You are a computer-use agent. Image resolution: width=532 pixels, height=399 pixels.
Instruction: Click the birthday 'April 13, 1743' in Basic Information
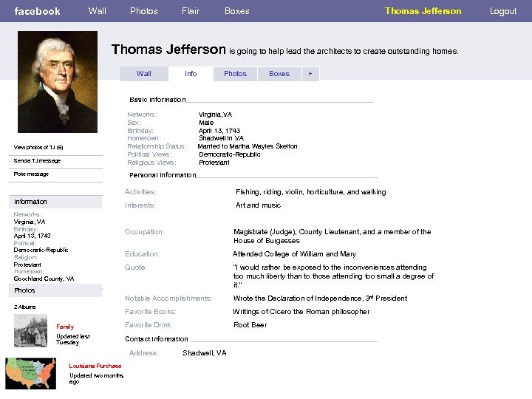[219, 131]
